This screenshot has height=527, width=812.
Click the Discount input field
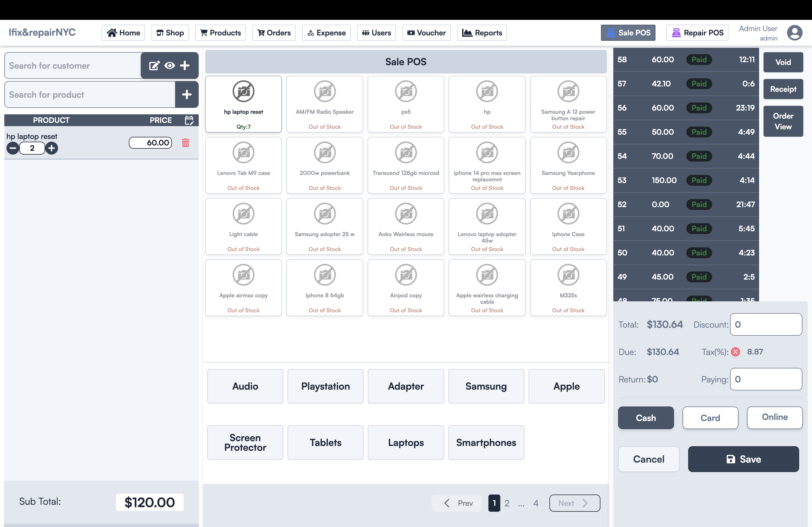(x=765, y=324)
